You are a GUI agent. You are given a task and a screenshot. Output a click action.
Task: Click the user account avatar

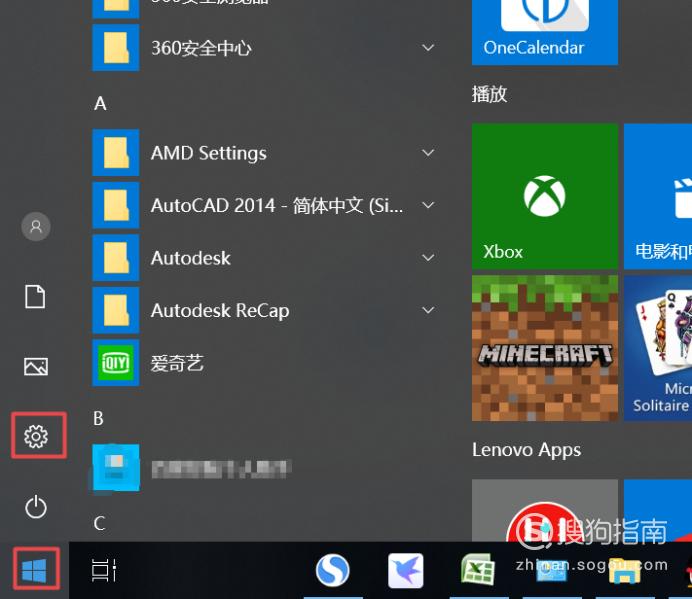36,226
